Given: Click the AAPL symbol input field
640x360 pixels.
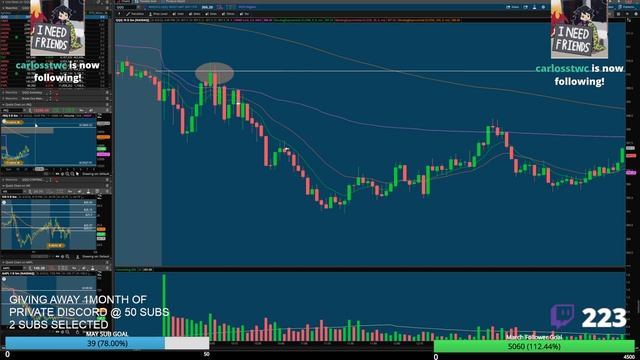Looking at the screenshot, I should coord(12,268).
